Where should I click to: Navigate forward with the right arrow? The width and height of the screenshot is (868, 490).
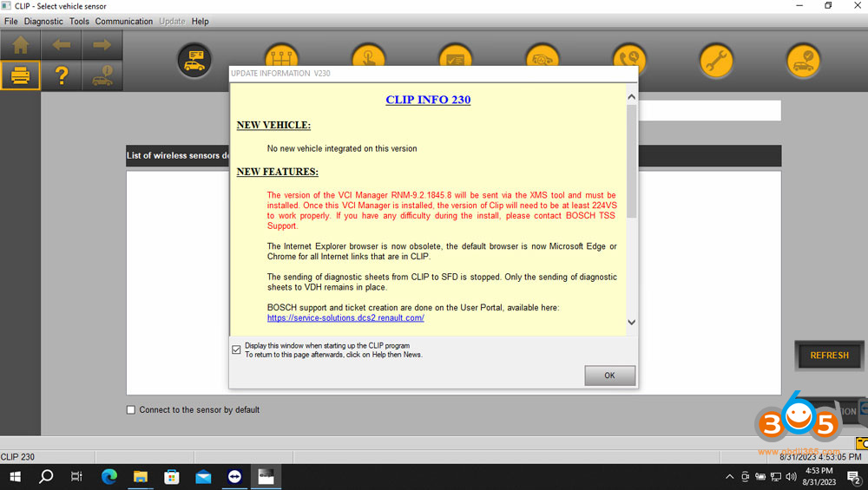pos(102,45)
